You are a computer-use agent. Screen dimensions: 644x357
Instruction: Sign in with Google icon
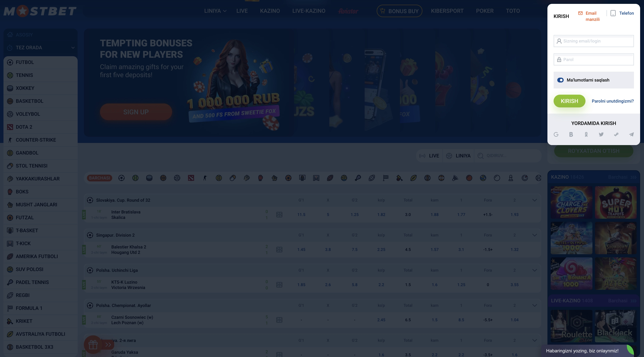556,134
